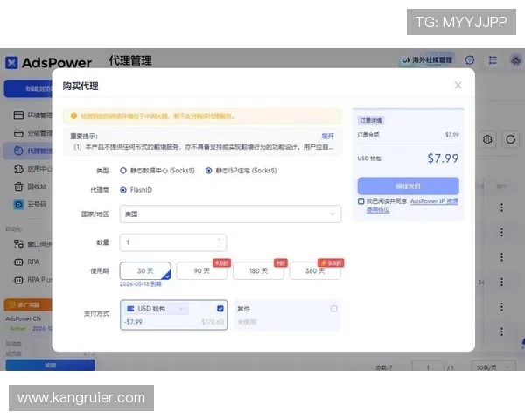The height and width of the screenshot is (420, 525).
Task: Click the 新建浏览器 blue button
Action: pyautogui.click(x=29, y=88)
